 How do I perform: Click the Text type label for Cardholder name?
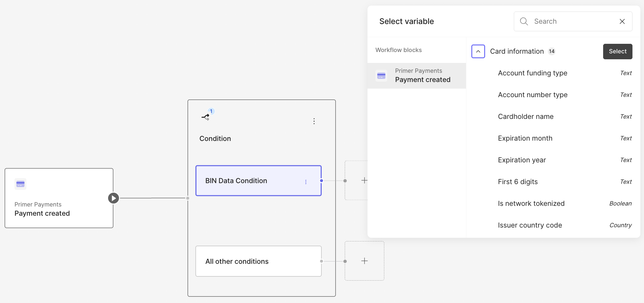pyautogui.click(x=626, y=117)
